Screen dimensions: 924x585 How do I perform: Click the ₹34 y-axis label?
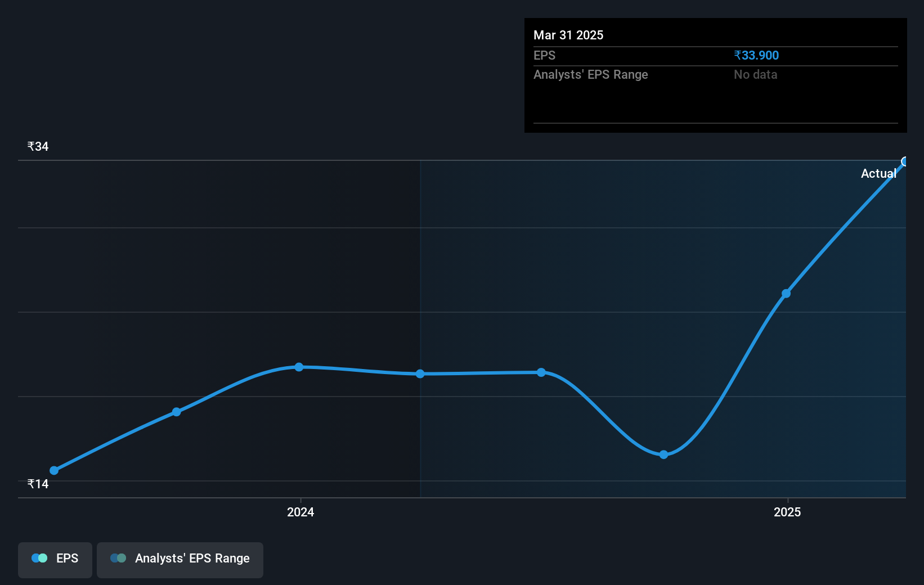pos(38,147)
